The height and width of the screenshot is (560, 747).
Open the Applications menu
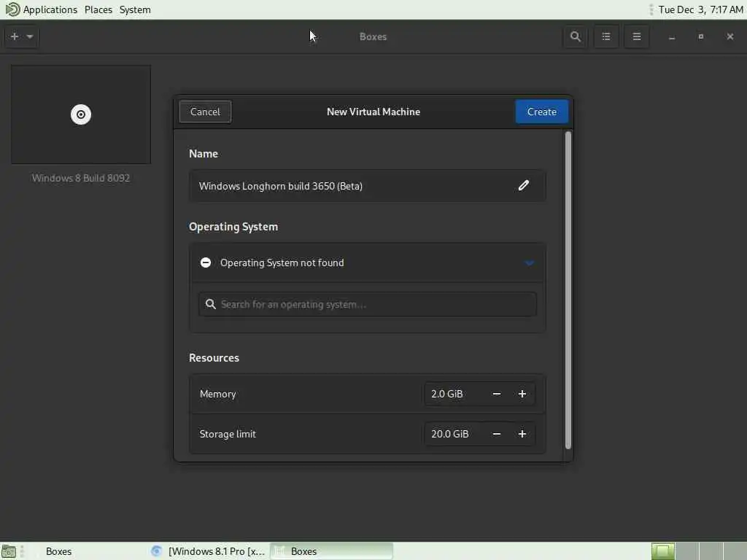click(x=50, y=9)
